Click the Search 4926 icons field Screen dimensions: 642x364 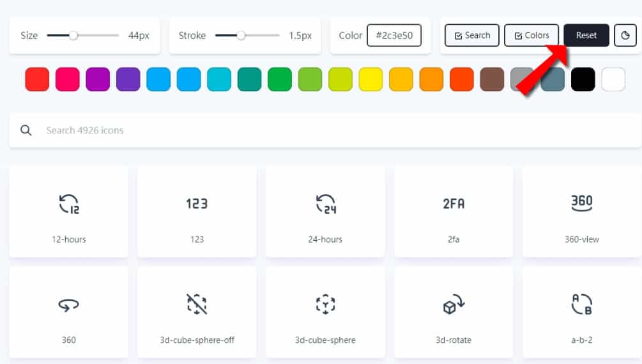click(325, 130)
